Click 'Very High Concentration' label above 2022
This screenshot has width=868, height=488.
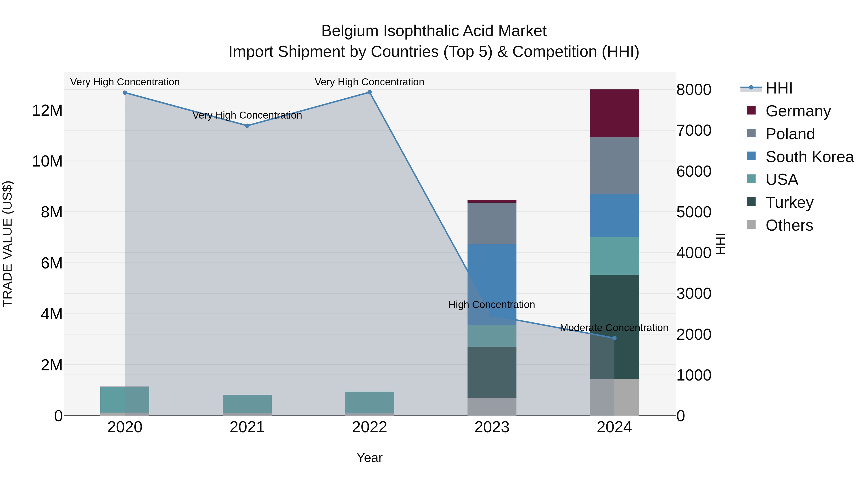[369, 82]
